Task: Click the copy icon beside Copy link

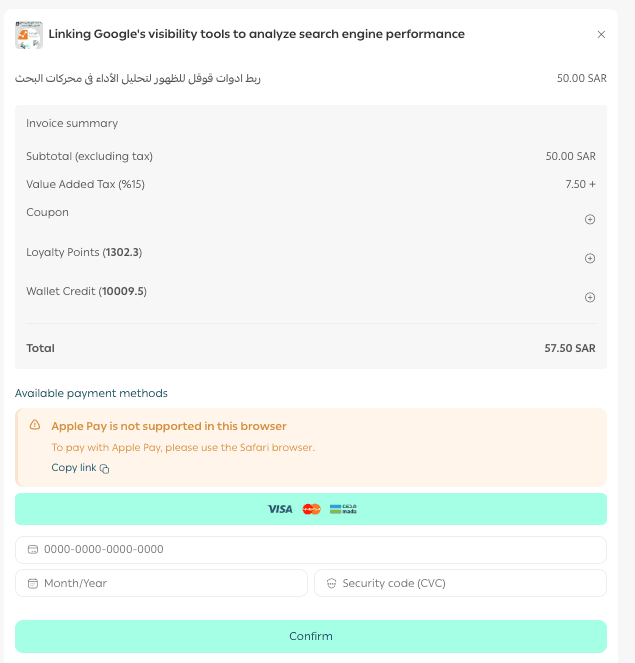Action: tap(105, 468)
